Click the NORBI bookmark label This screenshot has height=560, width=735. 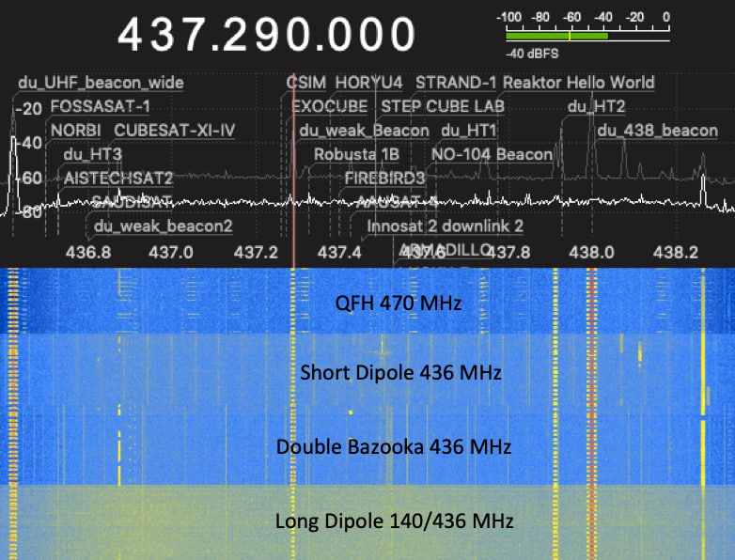77,130
